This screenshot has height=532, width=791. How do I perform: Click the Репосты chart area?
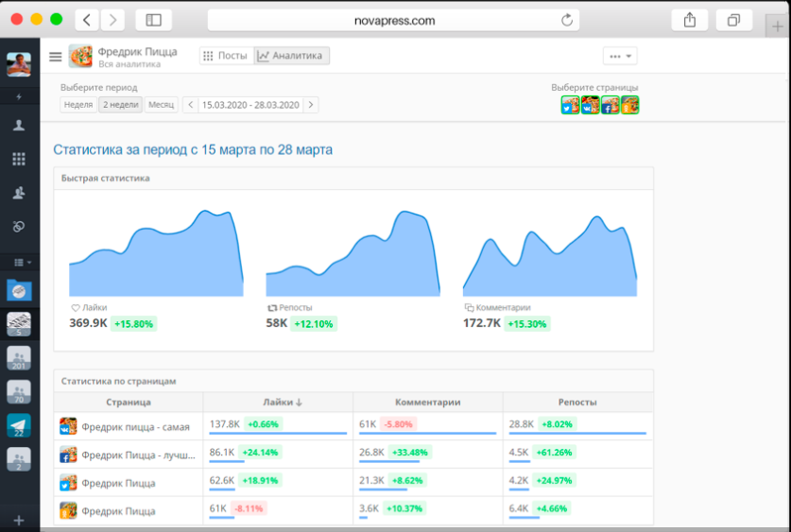pyautogui.click(x=353, y=253)
